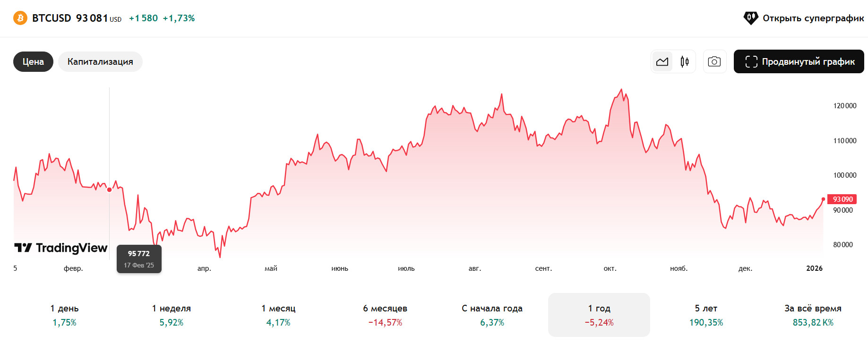Click the Bitcoin logo icon

click(20, 18)
